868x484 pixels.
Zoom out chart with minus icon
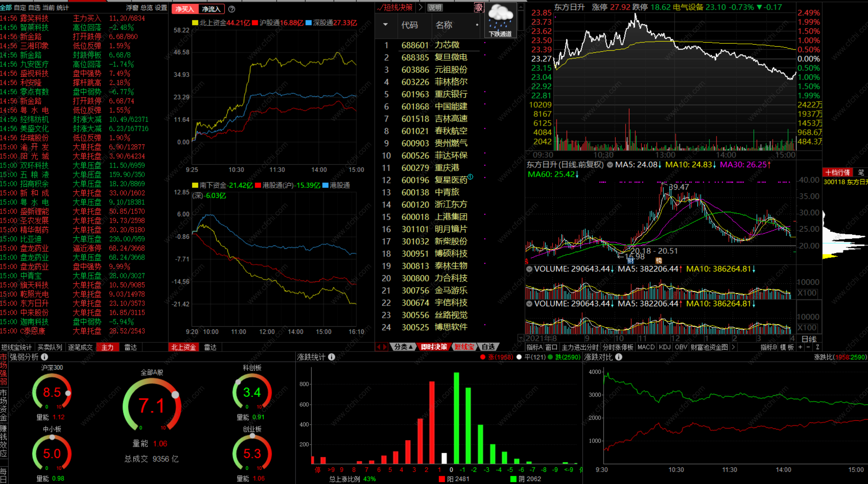point(808,347)
